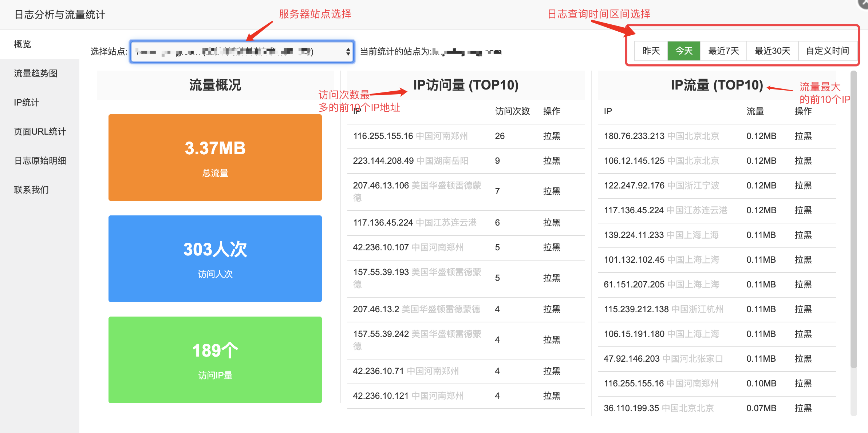Click 拉黑 for 207.46.13.106
This screenshot has height=433, width=868.
point(552,191)
